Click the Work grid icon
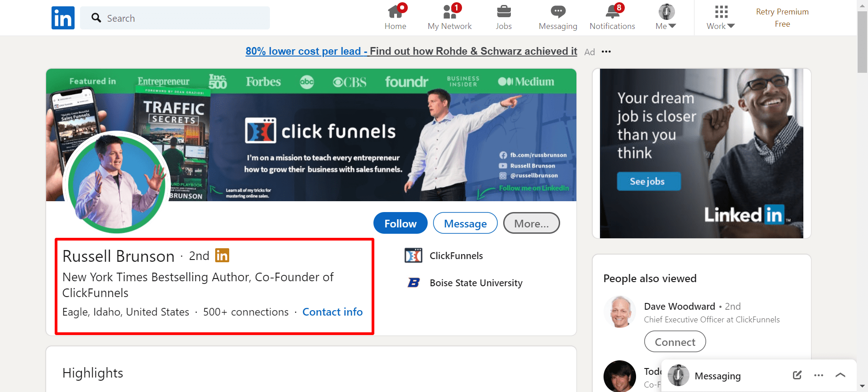The image size is (868, 392). click(721, 11)
